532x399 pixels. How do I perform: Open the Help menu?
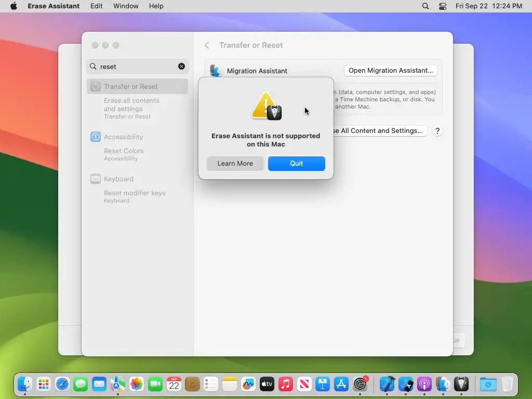[156, 6]
